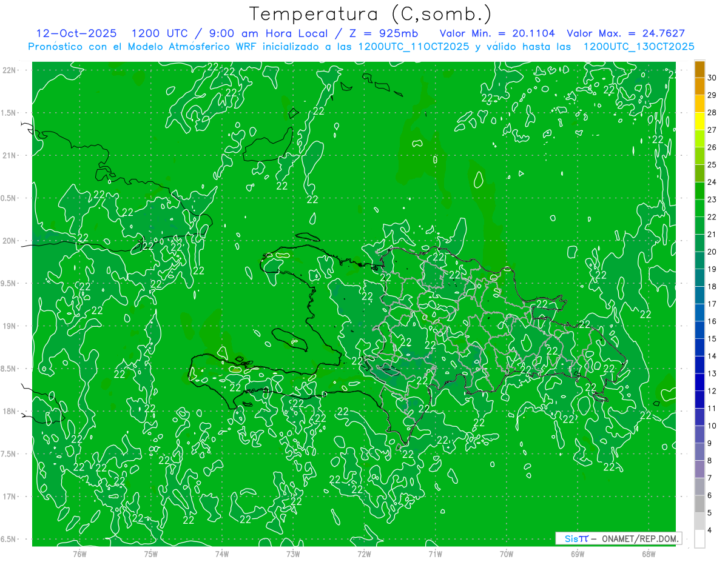
Task: Click the 76W longitude axis label
Action: [x=80, y=554]
